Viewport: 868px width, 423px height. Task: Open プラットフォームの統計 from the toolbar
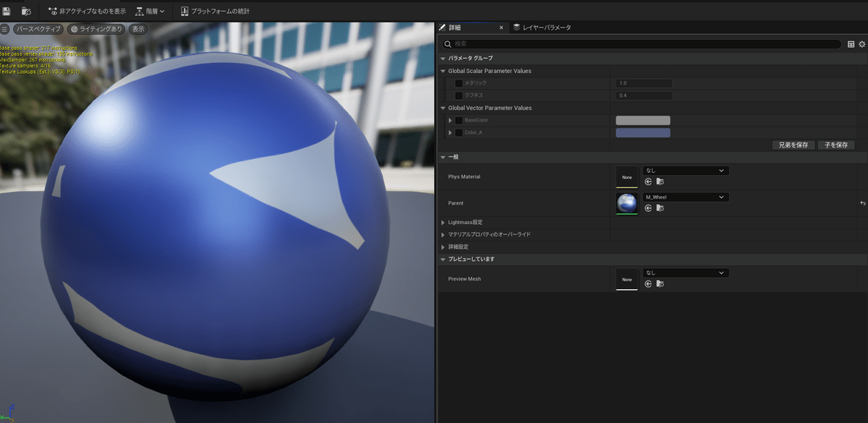(215, 11)
